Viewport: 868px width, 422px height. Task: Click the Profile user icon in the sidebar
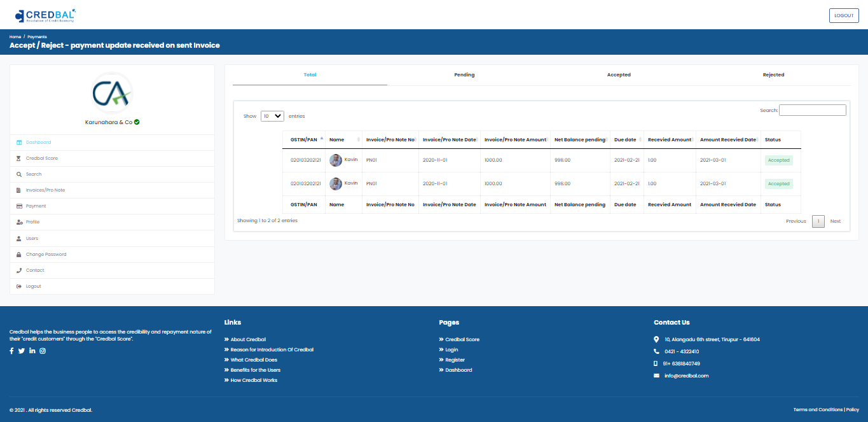pyautogui.click(x=20, y=222)
